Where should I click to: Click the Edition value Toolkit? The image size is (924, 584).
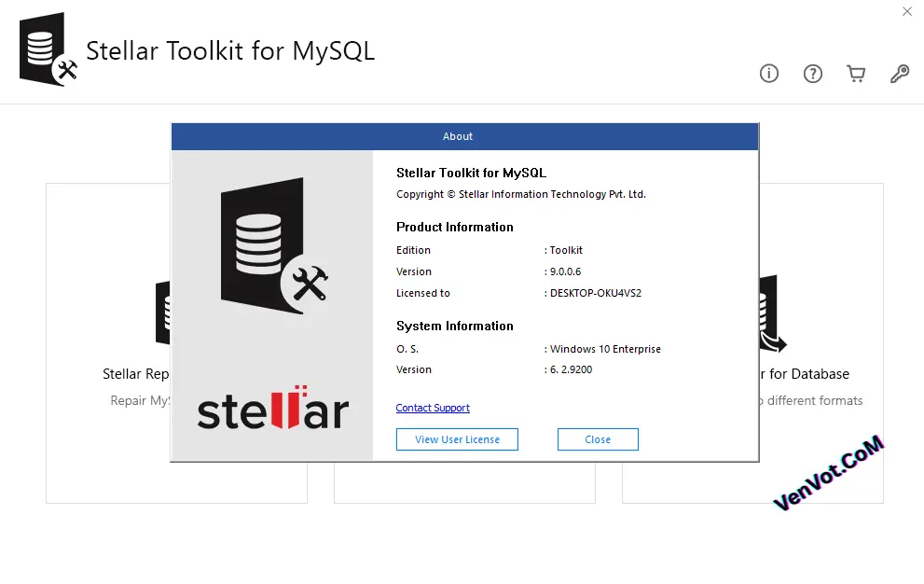[x=566, y=250]
